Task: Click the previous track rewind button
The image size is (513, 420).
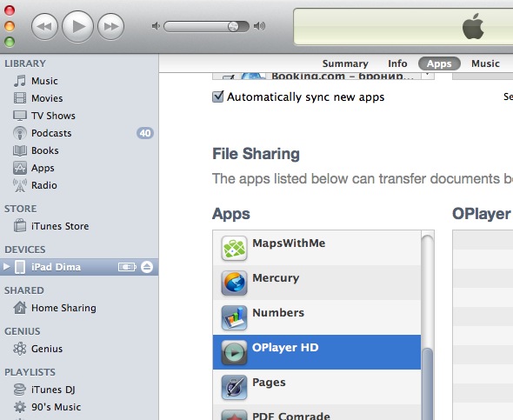Action: click(45, 26)
